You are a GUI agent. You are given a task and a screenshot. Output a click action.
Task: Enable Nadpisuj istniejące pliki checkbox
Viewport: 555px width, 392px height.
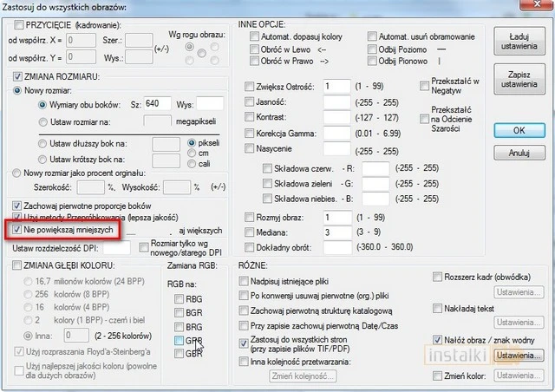(244, 280)
